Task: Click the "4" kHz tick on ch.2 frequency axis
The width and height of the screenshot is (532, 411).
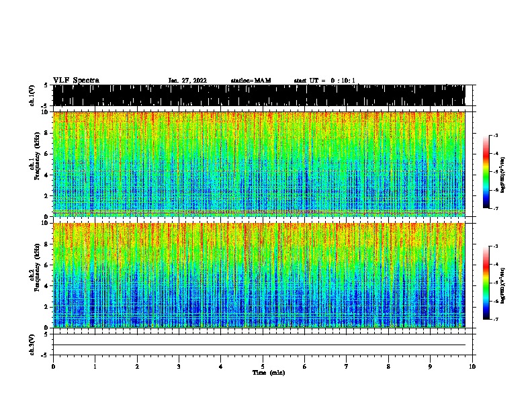Action: tap(47, 286)
